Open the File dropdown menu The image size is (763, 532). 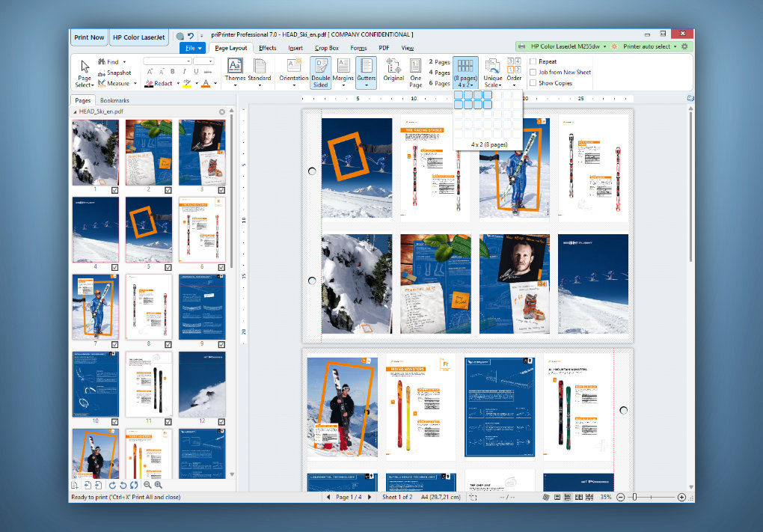[193, 48]
